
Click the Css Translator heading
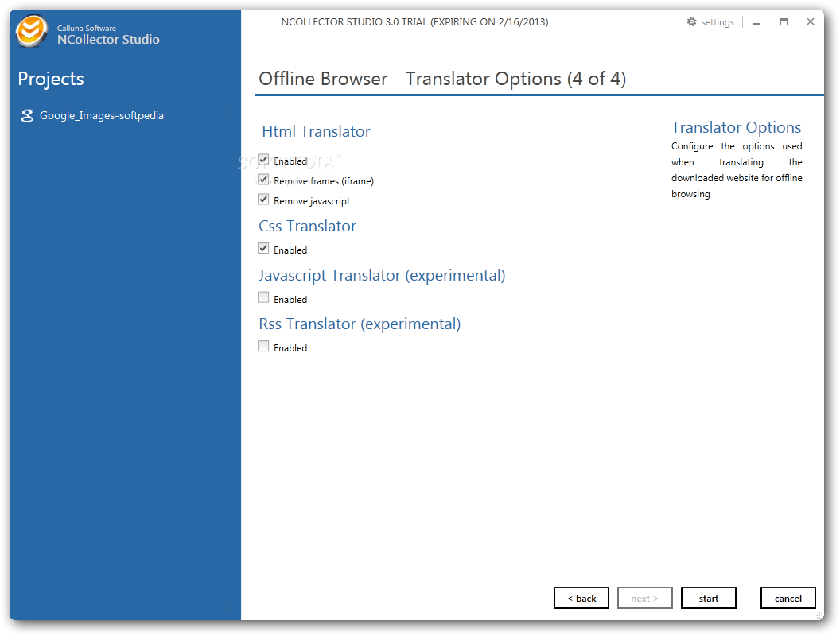[308, 226]
